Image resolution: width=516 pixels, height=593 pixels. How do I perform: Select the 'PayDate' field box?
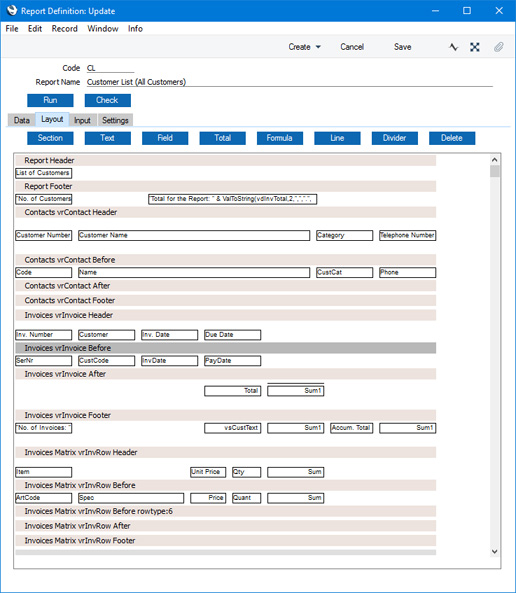[233, 361]
